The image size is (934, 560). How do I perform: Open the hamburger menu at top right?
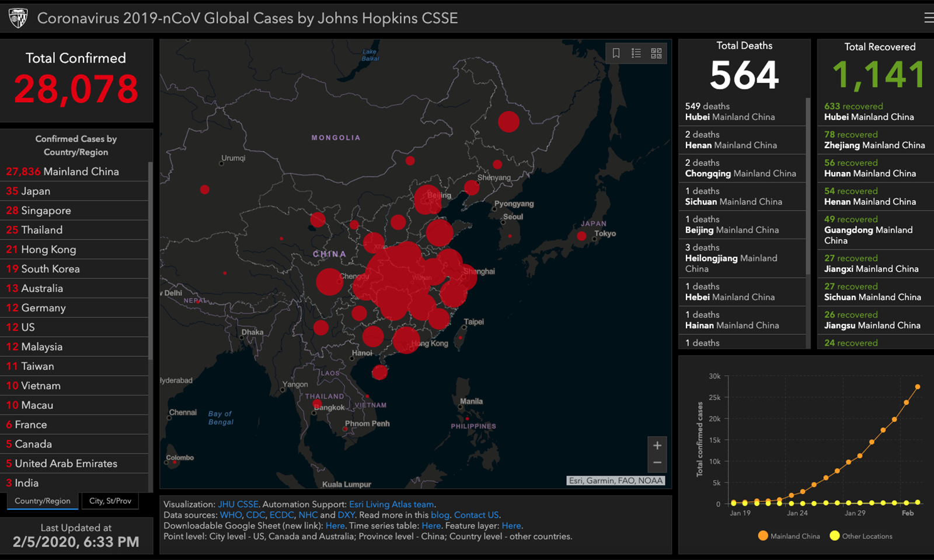coord(928,18)
